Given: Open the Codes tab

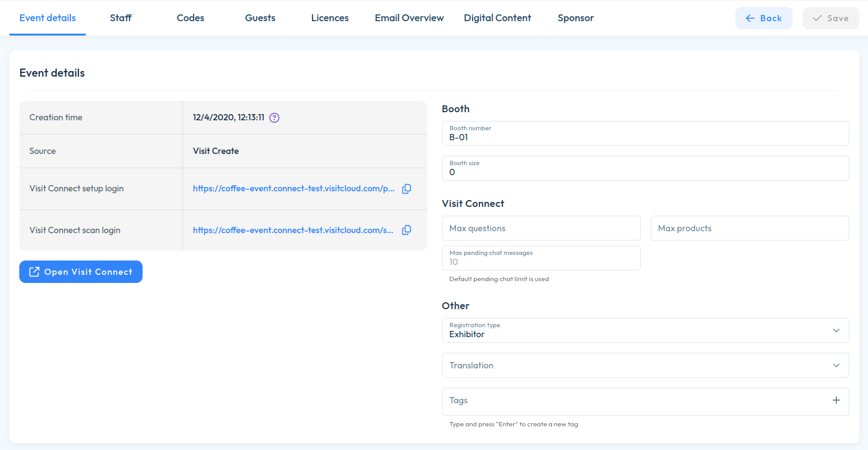Looking at the screenshot, I should click(x=191, y=18).
